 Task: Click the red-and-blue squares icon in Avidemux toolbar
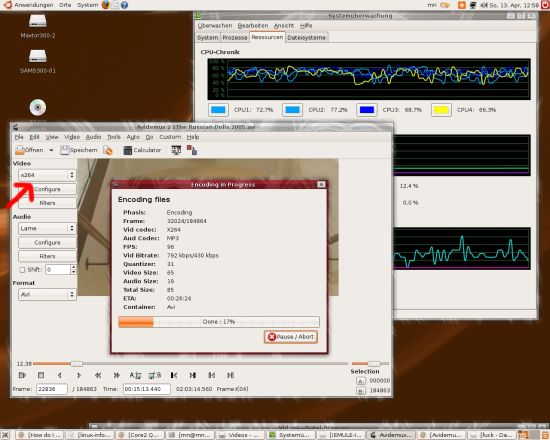[192, 150]
